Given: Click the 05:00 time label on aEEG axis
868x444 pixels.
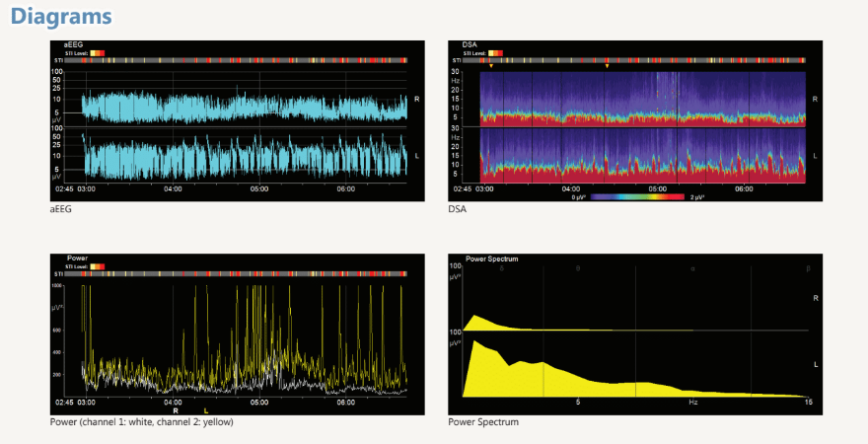Looking at the screenshot, I should 259,188.
